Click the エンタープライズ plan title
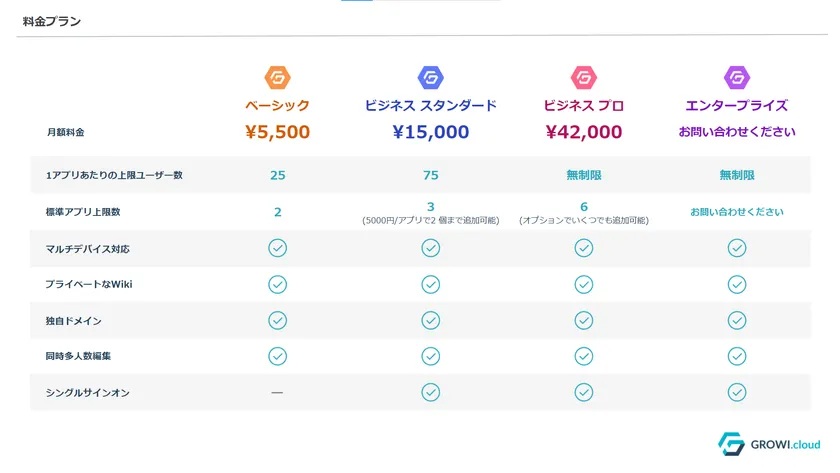840x473 pixels. (x=737, y=105)
